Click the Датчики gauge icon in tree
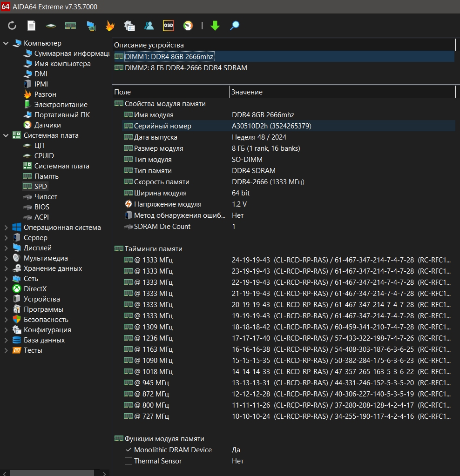This screenshot has height=476, width=460. pyautogui.click(x=27, y=125)
